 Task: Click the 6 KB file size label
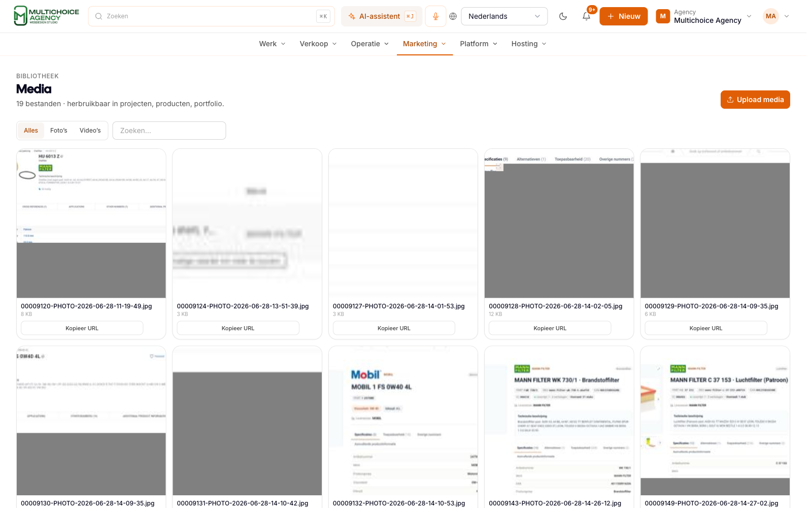[x=651, y=314]
